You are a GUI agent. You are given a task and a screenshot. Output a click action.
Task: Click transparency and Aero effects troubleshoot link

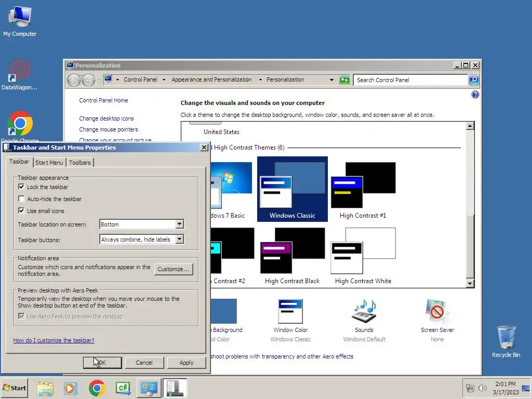tap(282, 356)
